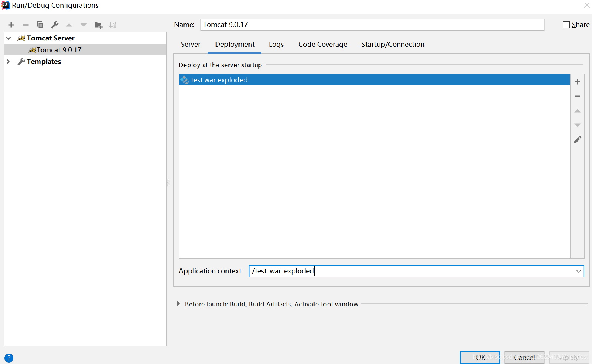Viewport: 592px width, 364px height.
Task: Copy the configuration using the copy icon
Action: pyautogui.click(x=40, y=25)
